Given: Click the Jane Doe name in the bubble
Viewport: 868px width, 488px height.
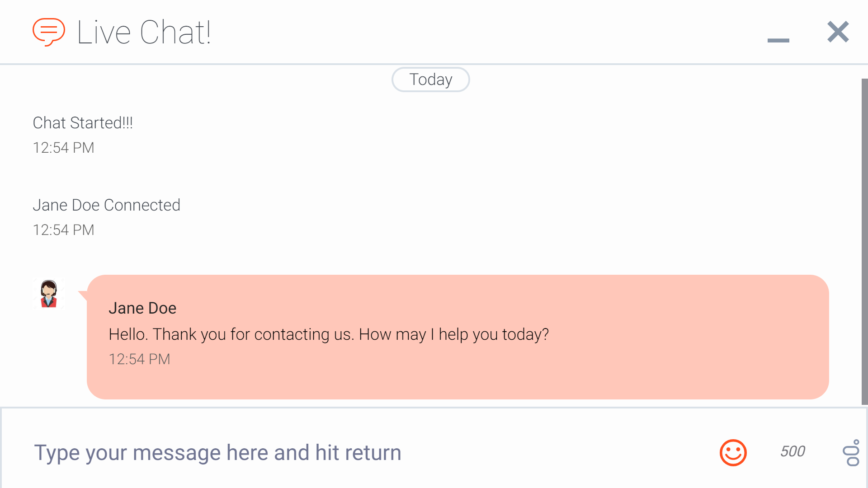Looking at the screenshot, I should coord(142,308).
